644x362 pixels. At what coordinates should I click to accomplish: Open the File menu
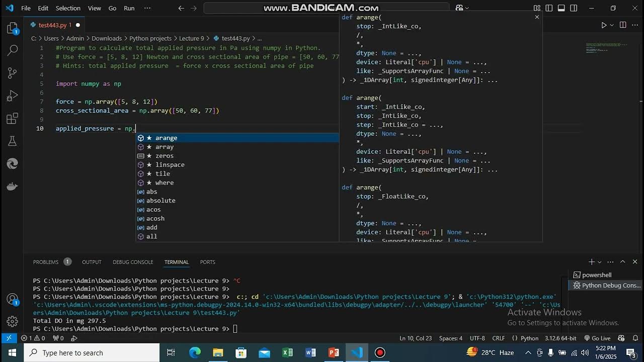(x=26, y=8)
